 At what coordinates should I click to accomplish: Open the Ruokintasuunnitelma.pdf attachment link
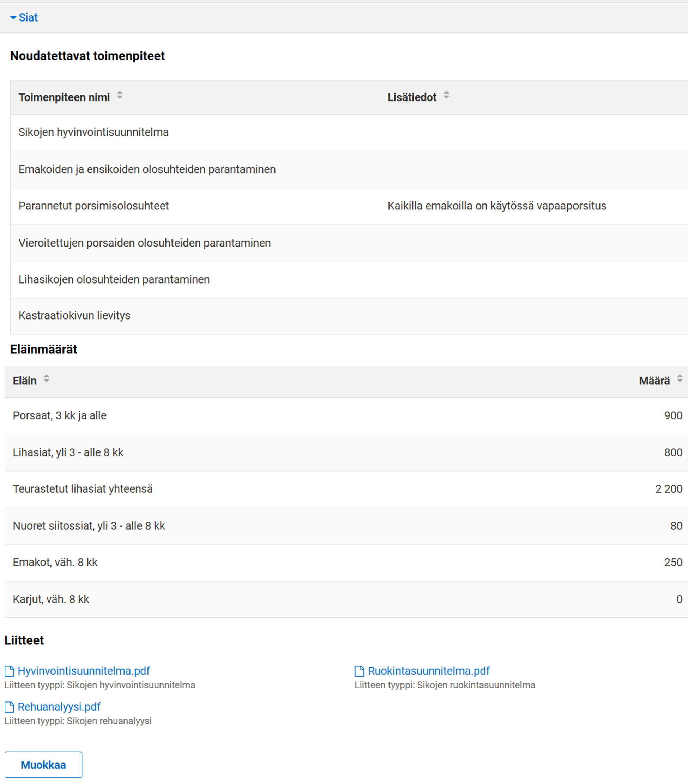coord(429,671)
